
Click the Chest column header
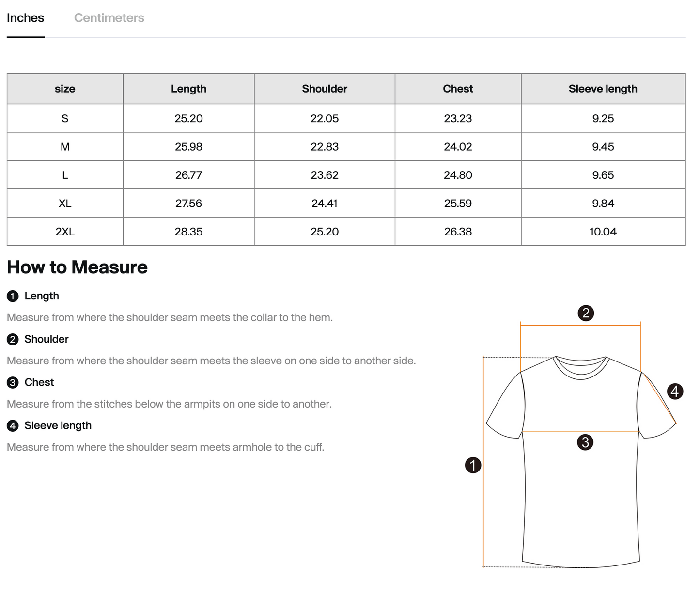click(458, 89)
